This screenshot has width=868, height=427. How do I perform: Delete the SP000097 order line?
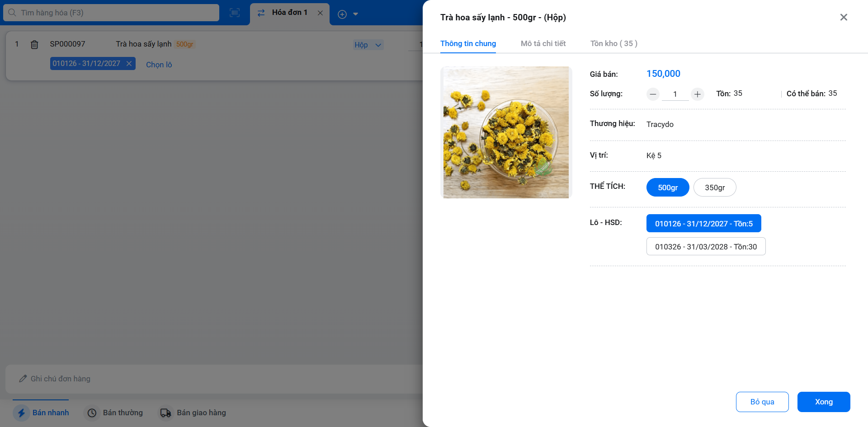[34, 44]
